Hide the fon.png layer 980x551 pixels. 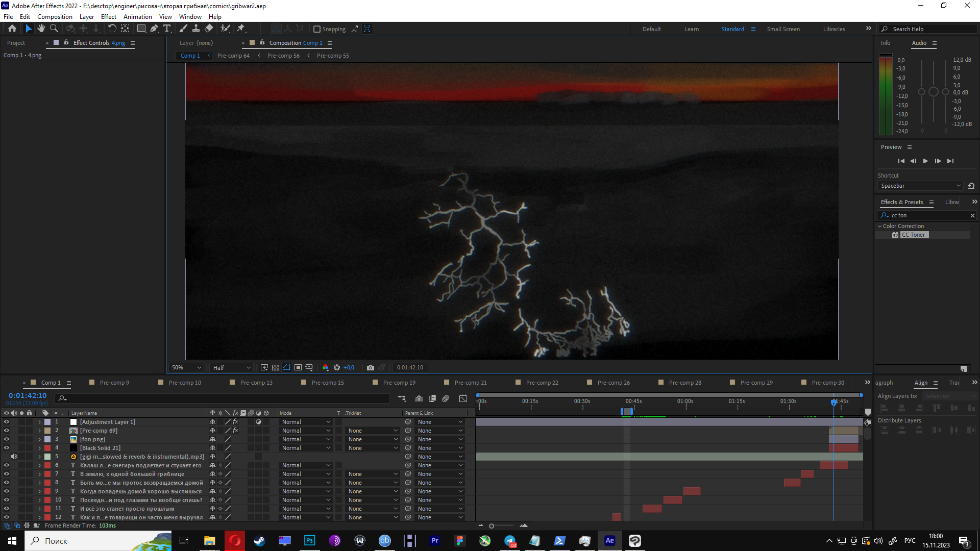7,439
